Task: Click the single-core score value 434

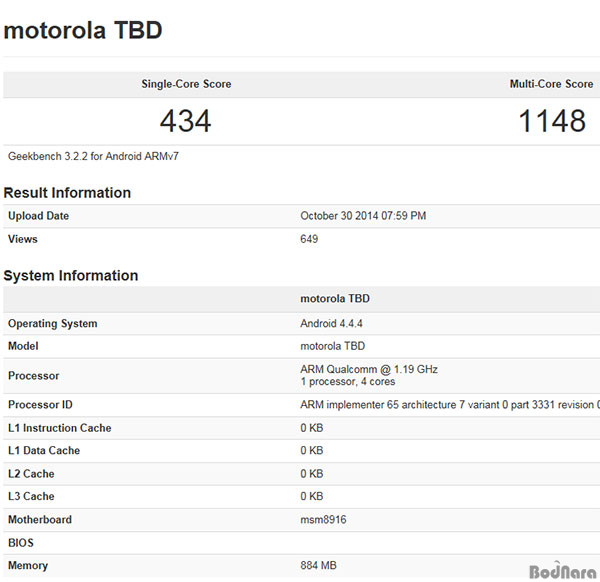Action: (186, 121)
